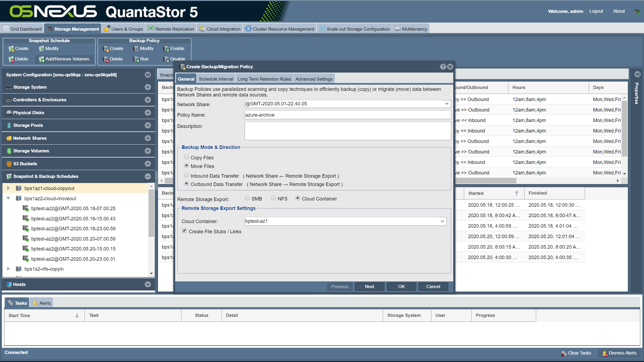Choose Inbound Data Transfer option
644x362 pixels.
point(186,175)
